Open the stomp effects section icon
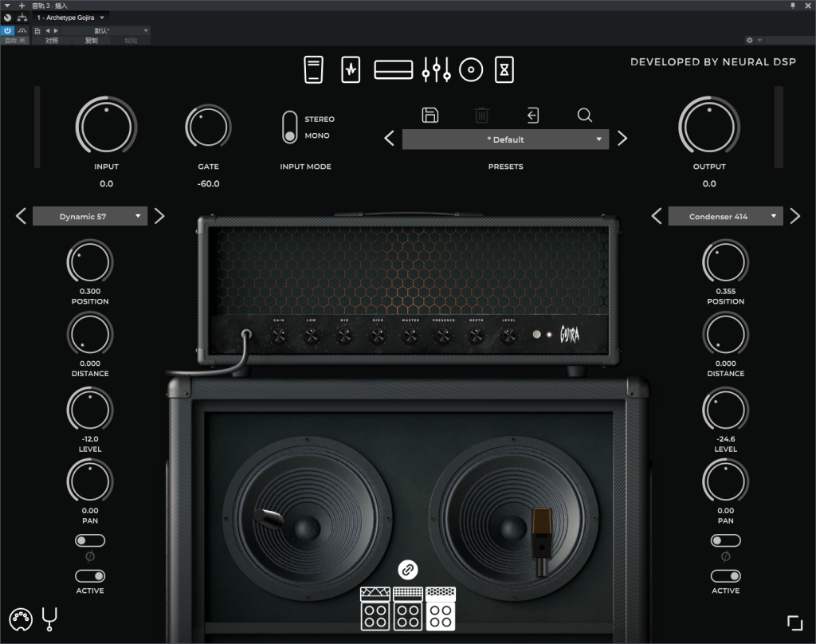816x644 pixels. coord(351,70)
